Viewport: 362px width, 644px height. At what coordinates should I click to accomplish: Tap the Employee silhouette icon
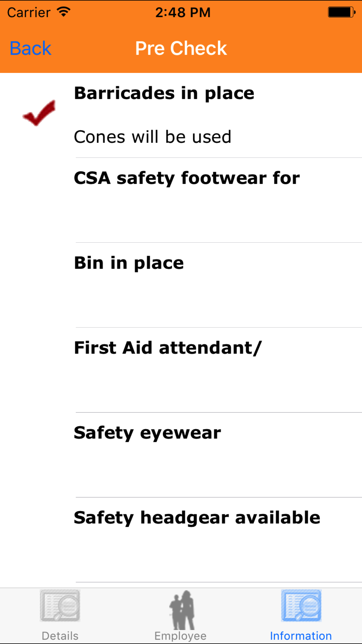point(182,610)
